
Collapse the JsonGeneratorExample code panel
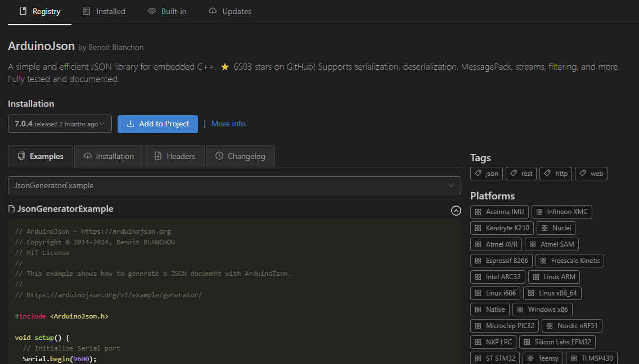[x=456, y=211]
